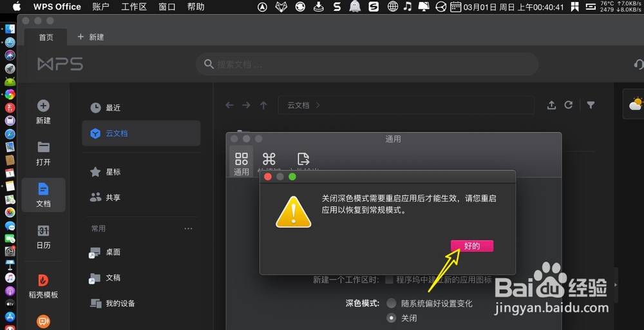Collapse the right panel arrow handle

pos(615,284)
